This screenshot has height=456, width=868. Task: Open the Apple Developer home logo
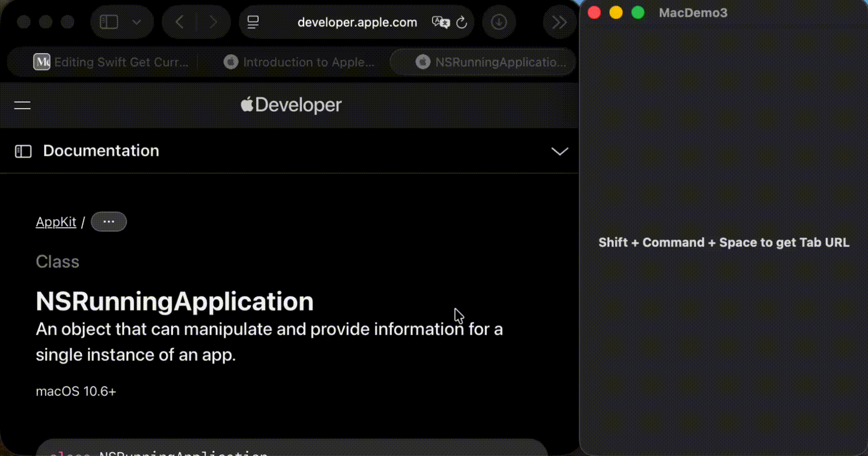tap(291, 105)
